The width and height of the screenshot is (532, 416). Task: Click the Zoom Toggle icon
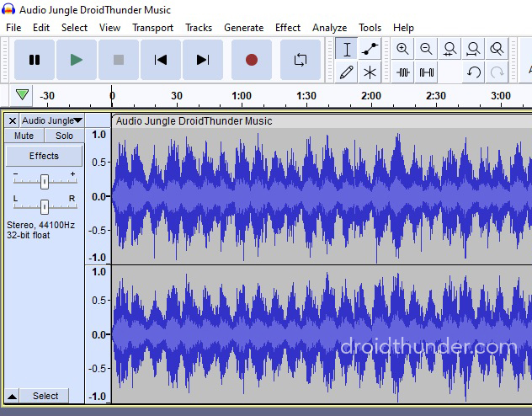click(x=497, y=49)
